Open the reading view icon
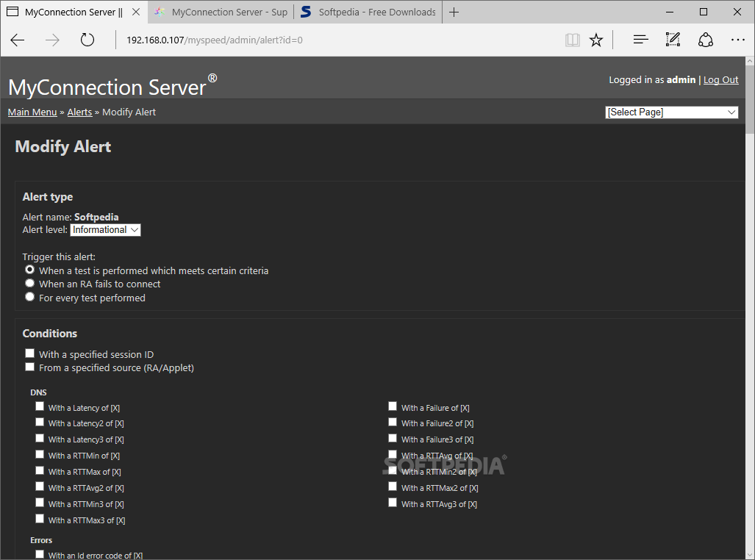 573,40
